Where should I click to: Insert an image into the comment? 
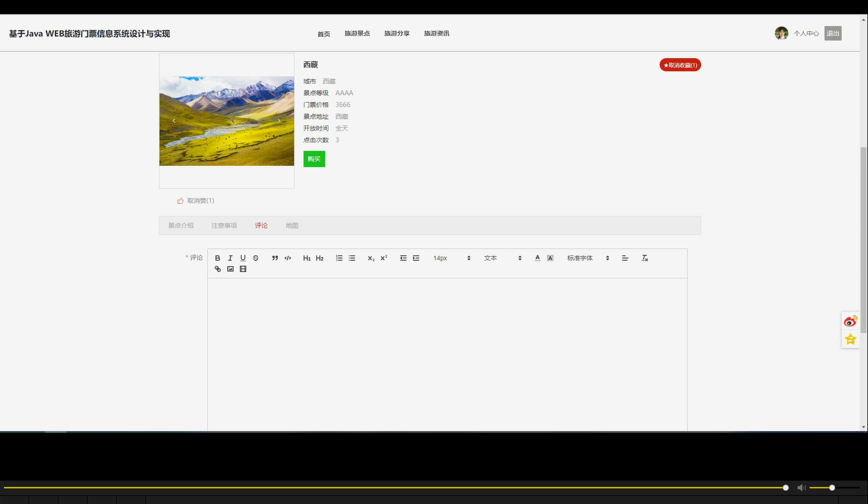[230, 269]
